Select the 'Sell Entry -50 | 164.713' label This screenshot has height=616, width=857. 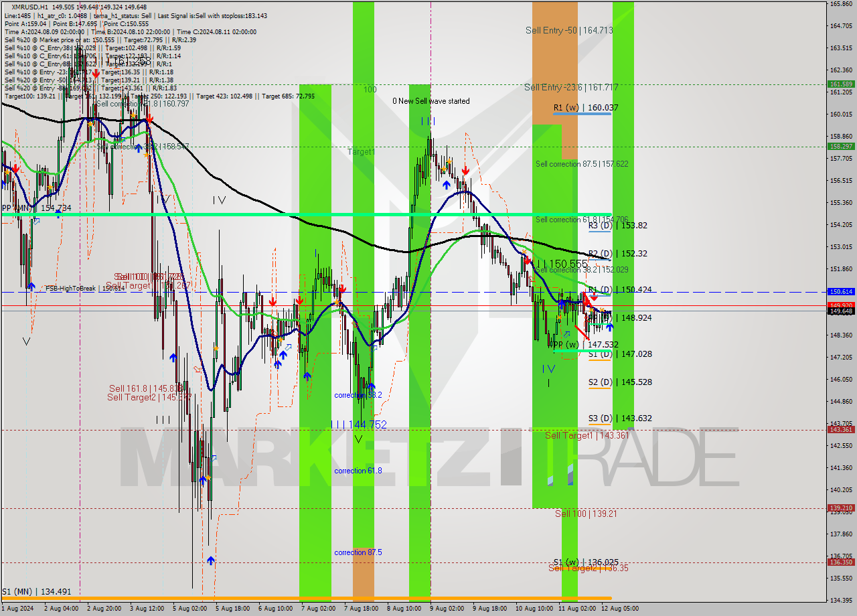tap(569, 30)
